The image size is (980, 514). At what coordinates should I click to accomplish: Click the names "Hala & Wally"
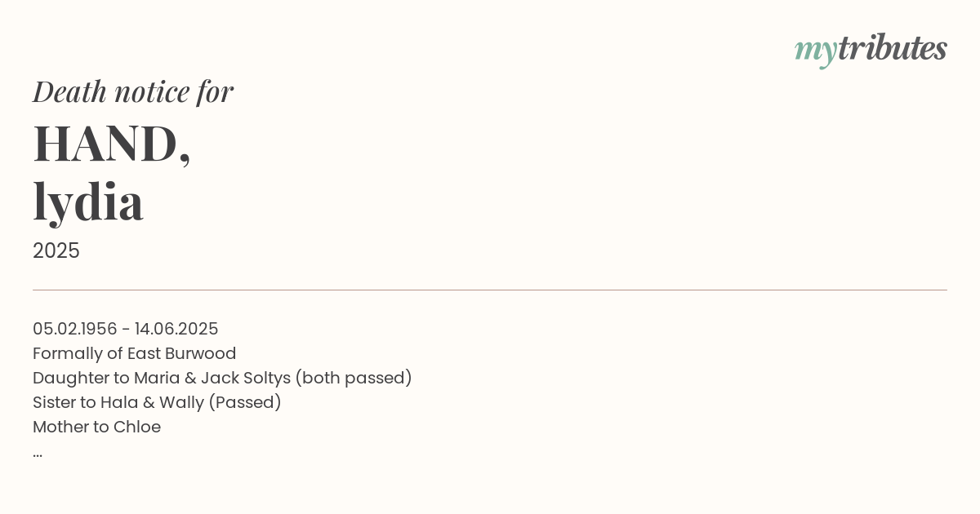(152, 402)
